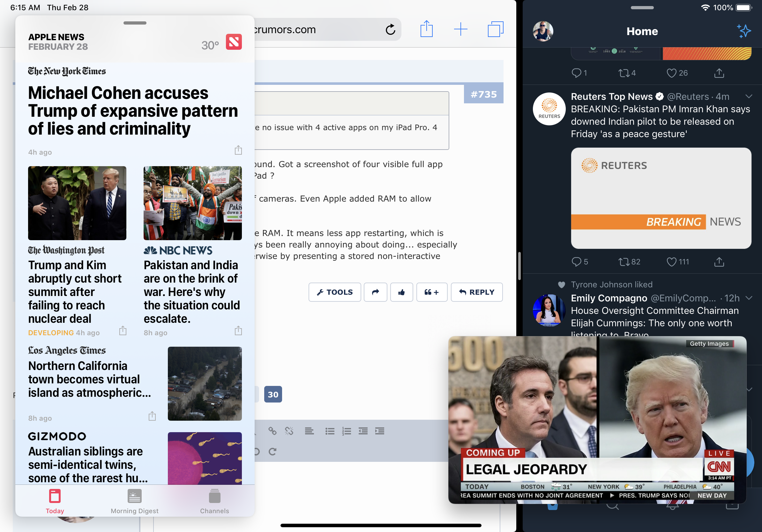Add the post to multi-quote
The width and height of the screenshot is (762, 532).
click(432, 292)
